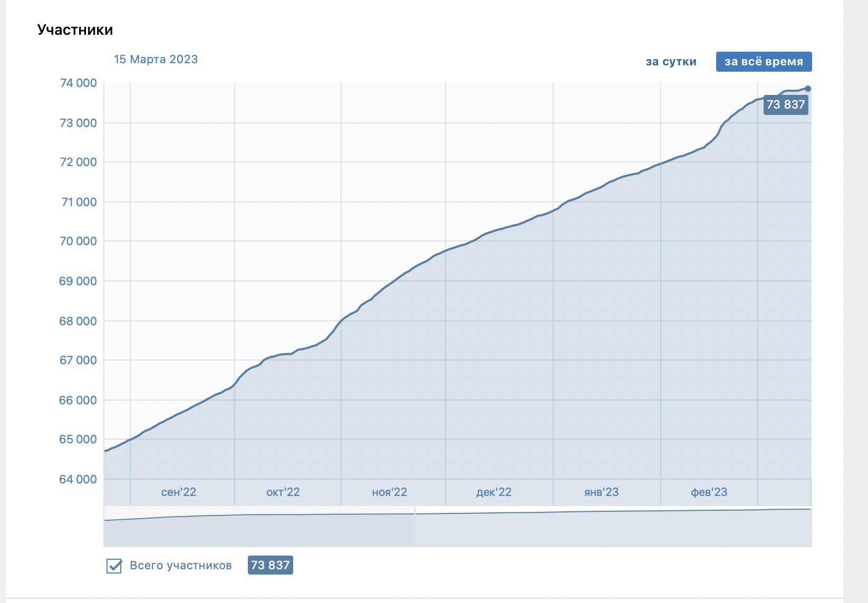Click the 64 000 y-axis value
Viewport: 868px width, 603px height.
pyautogui.click(x=79, y=479)
